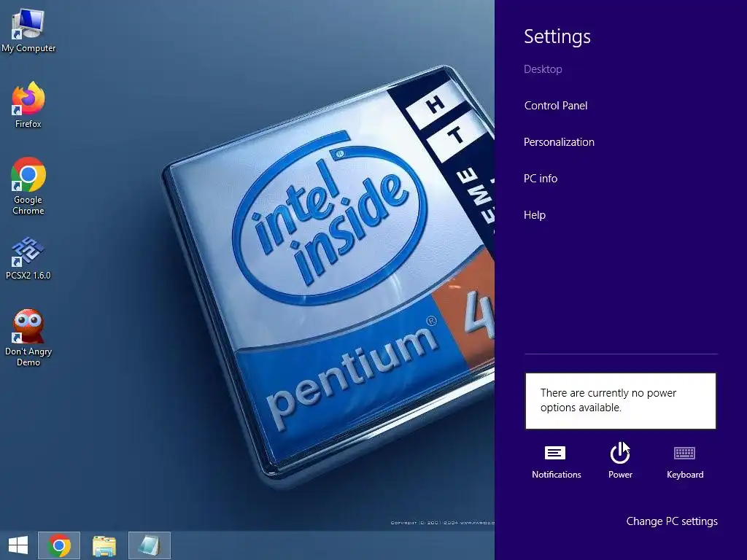This screenshot has width=747, height=560.
Task: Click the Settings heading
Action: point(557,36)
